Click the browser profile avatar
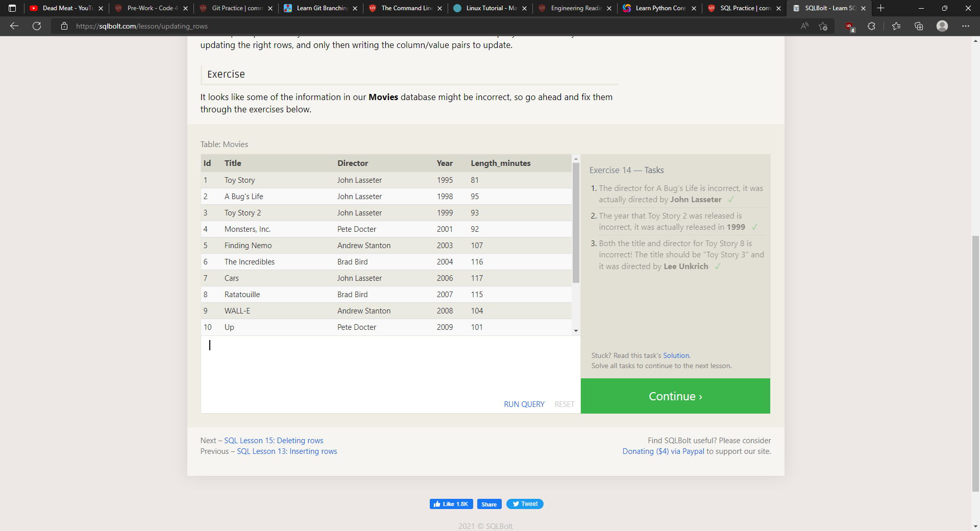 pyautogui.click(x=942, y=26)
